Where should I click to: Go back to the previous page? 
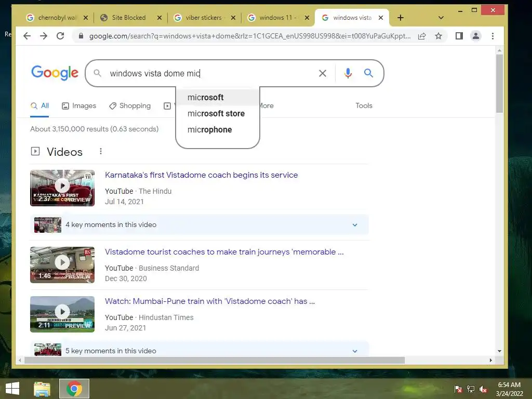pyautogui.click(x=27, y=36)
